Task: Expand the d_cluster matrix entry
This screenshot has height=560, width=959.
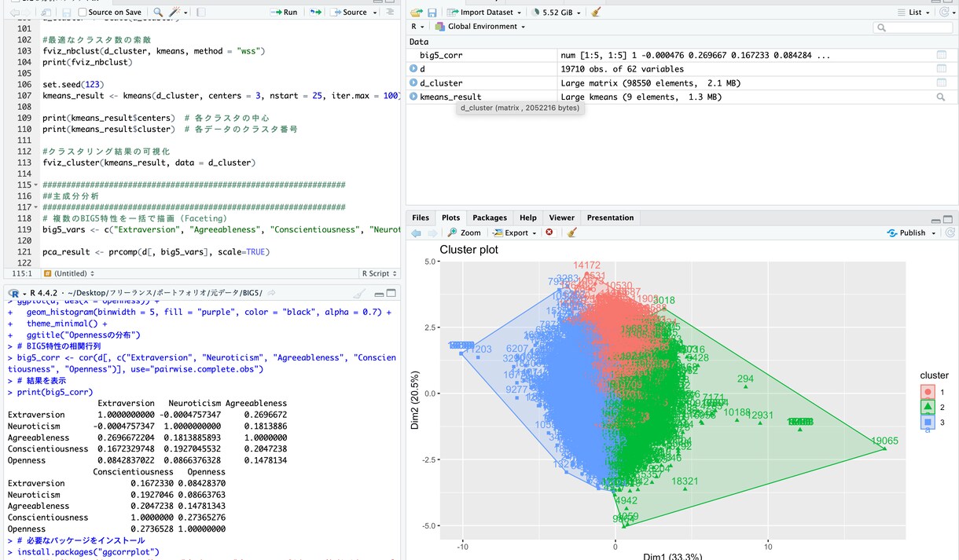Action: [x=413, y=82]
